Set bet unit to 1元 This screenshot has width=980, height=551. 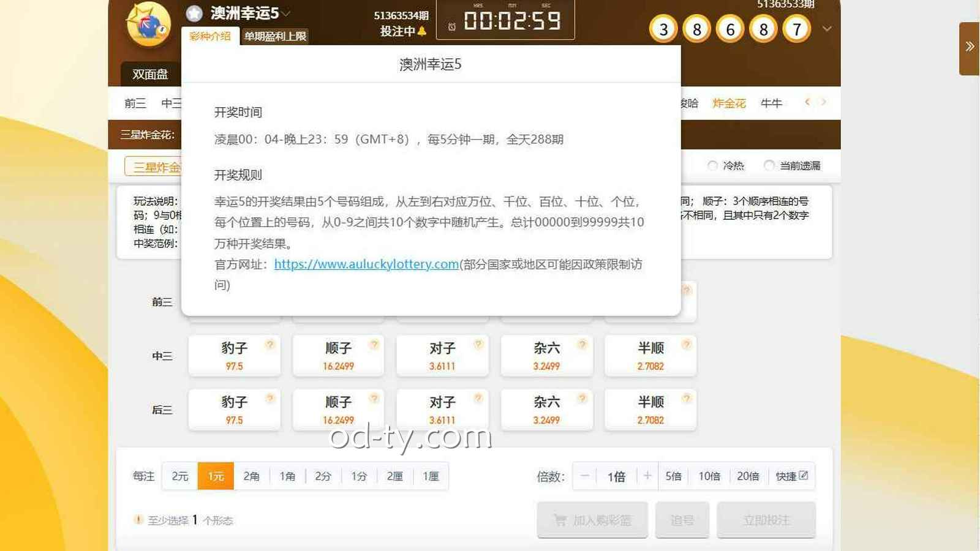pyautogui.click(x=216, y=476)
